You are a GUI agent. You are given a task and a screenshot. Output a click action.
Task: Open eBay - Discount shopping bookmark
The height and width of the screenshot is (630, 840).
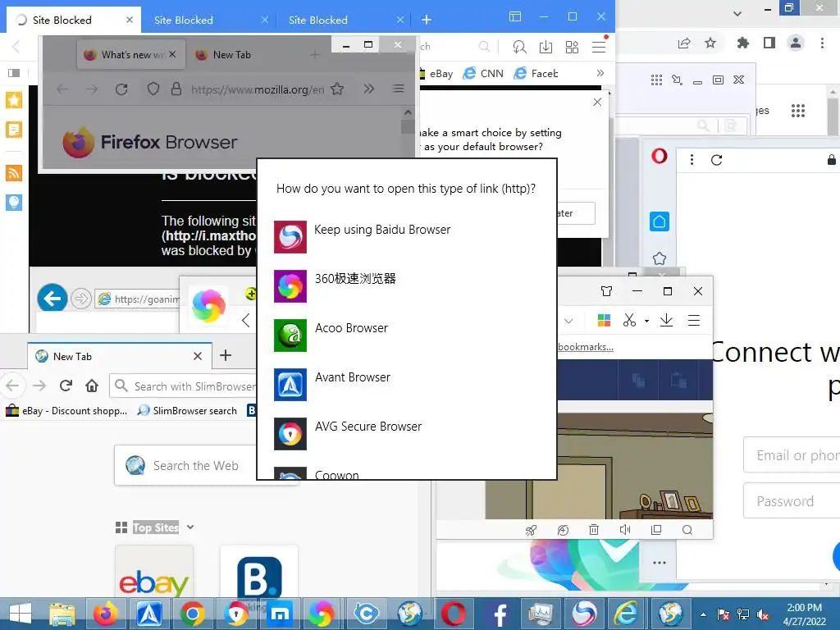67,411
